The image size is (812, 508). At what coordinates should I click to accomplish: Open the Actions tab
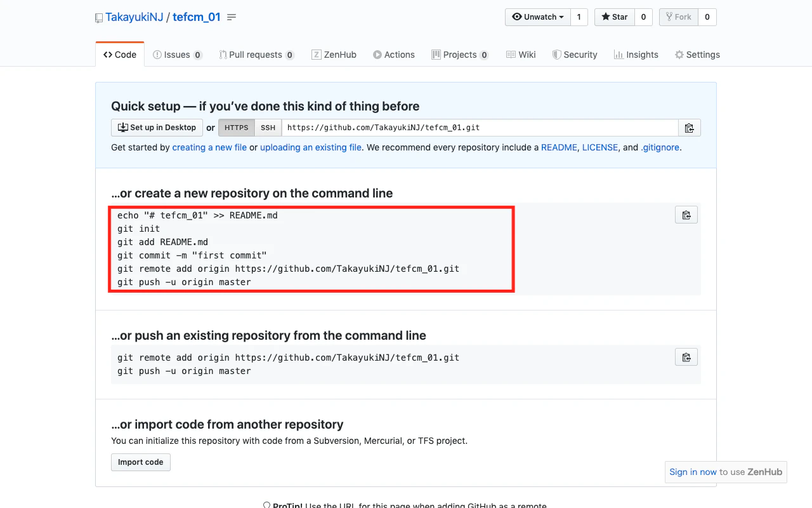click(x=394, y=55)
